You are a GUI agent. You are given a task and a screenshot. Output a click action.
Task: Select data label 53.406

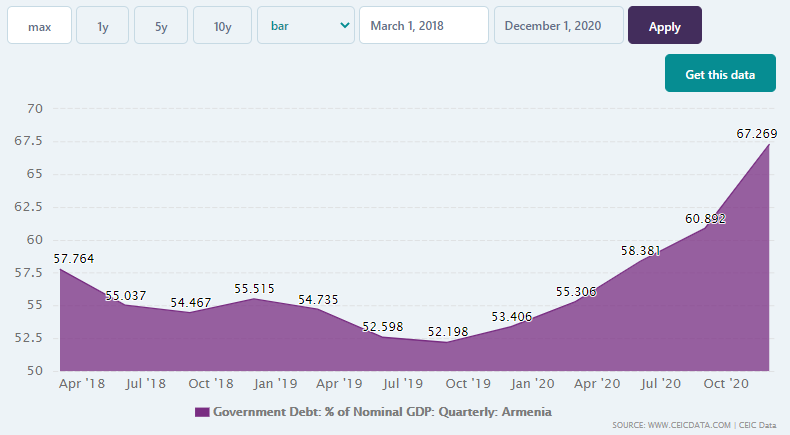512,317
